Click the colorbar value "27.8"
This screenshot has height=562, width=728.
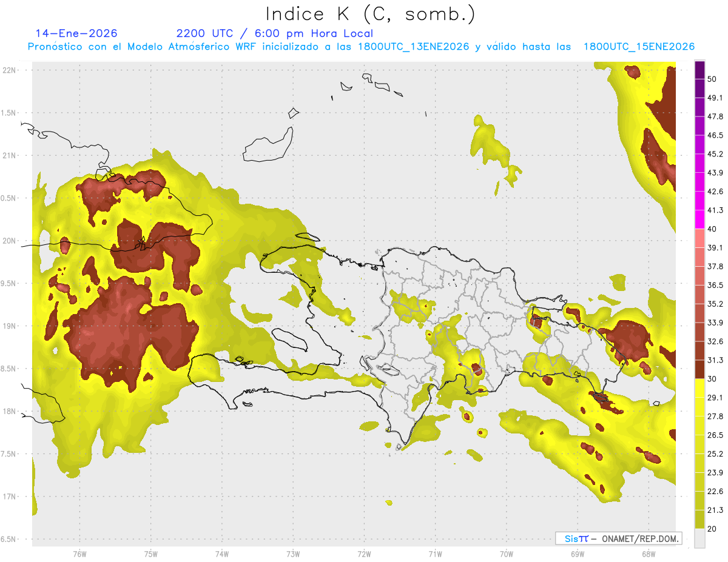(715, 416)
